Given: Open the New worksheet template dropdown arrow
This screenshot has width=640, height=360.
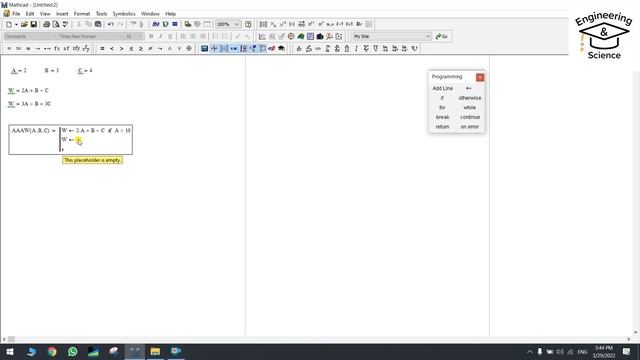Looking at the screenshot, I should 16,24.
